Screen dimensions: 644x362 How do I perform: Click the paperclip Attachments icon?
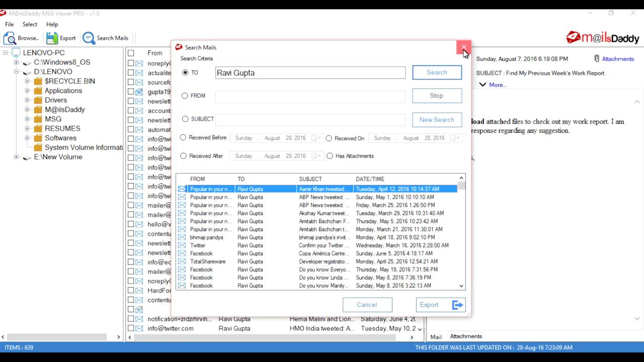click(597, 59)
